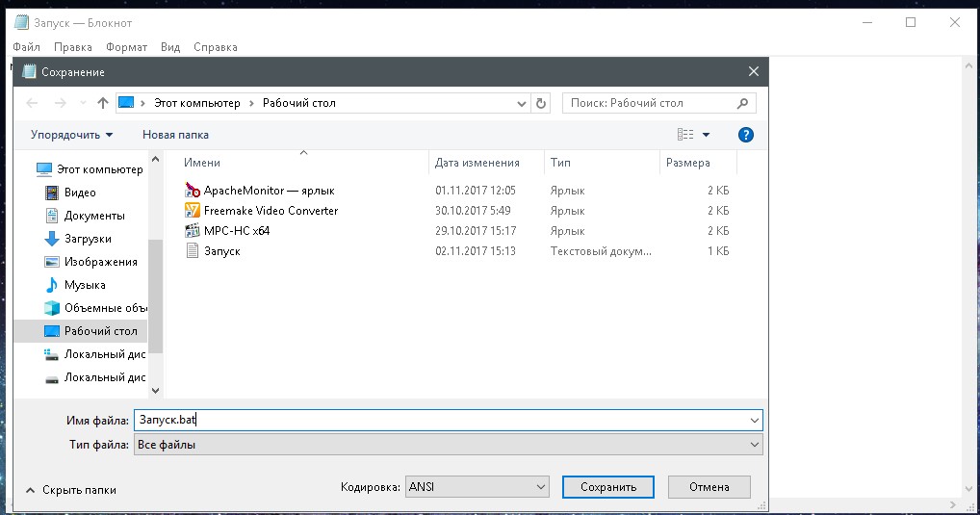The image size is (980, 515).
Task: Open Загрузки in the navigation pane
Action: 87,239
